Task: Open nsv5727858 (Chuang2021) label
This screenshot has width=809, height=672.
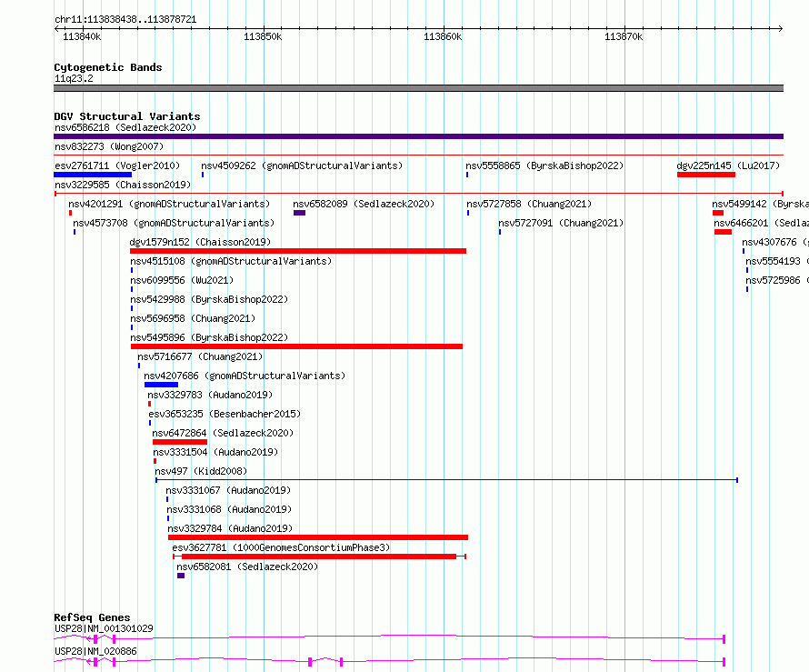Action: point(529,204)
